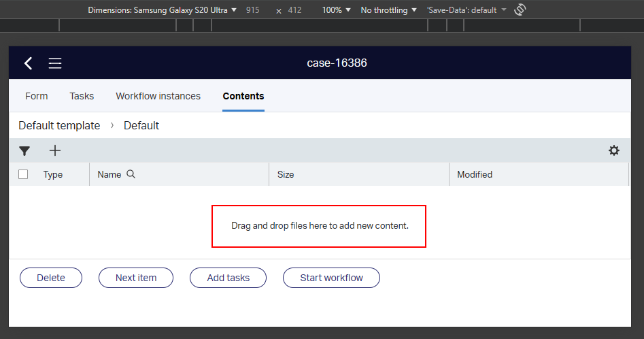Click the back arrow icon
644x339 pixels.
click(28, 63)
